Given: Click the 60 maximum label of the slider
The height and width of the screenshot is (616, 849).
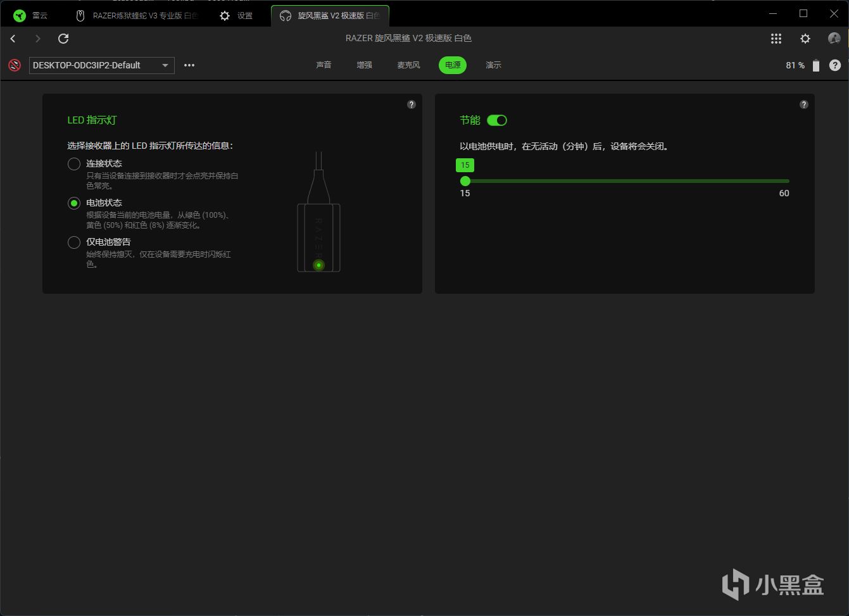Looking at the screenshot, I should pos(784,194).
